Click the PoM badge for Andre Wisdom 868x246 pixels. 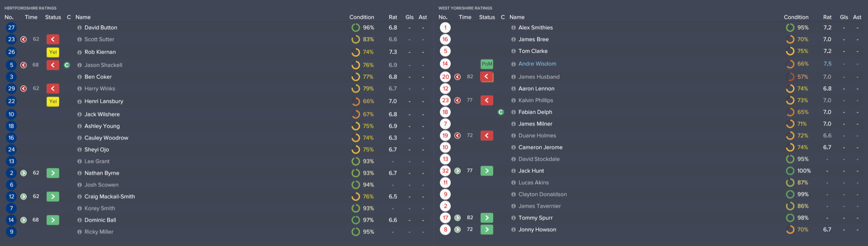click(487, 64)
